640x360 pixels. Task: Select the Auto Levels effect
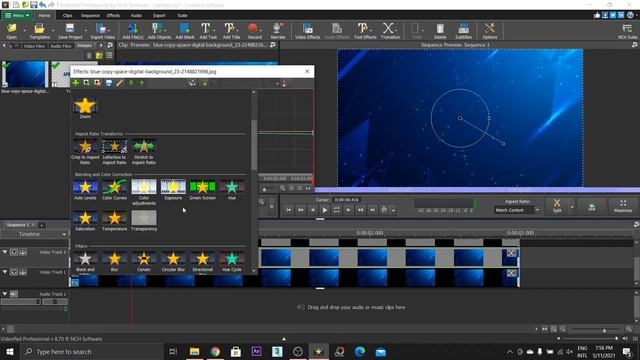tap(85, 189)
